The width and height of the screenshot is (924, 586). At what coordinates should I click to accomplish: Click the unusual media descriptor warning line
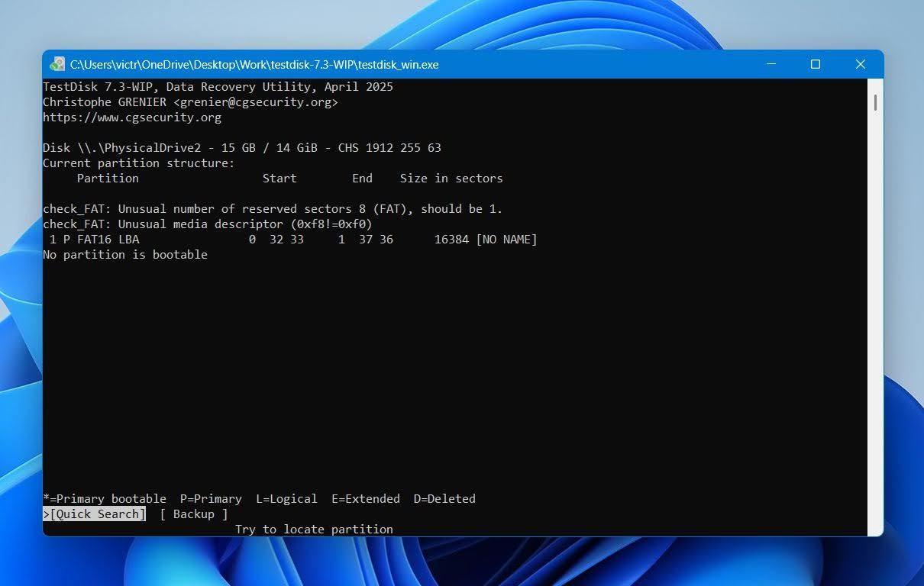point(208,224)
